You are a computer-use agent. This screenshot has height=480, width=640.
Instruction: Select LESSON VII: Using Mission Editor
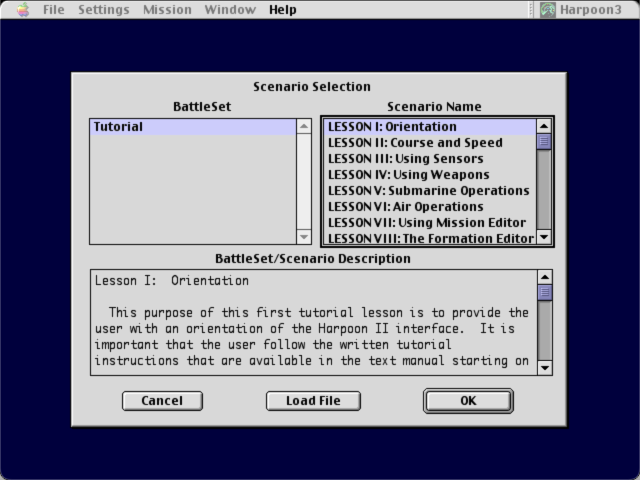tap(430, 222)
